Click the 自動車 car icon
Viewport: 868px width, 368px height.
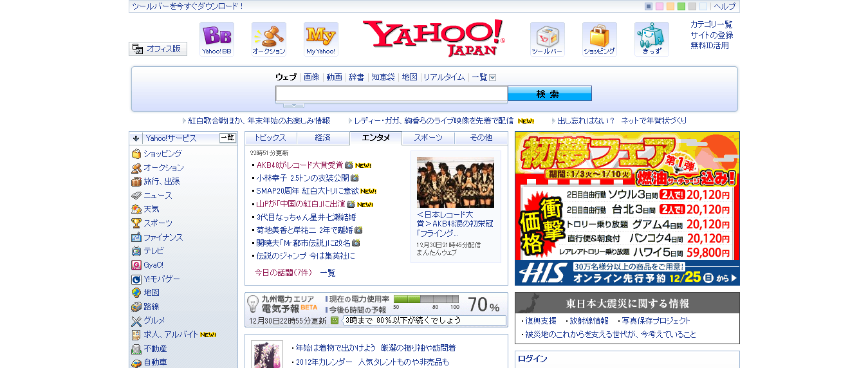tap(136, 362)
